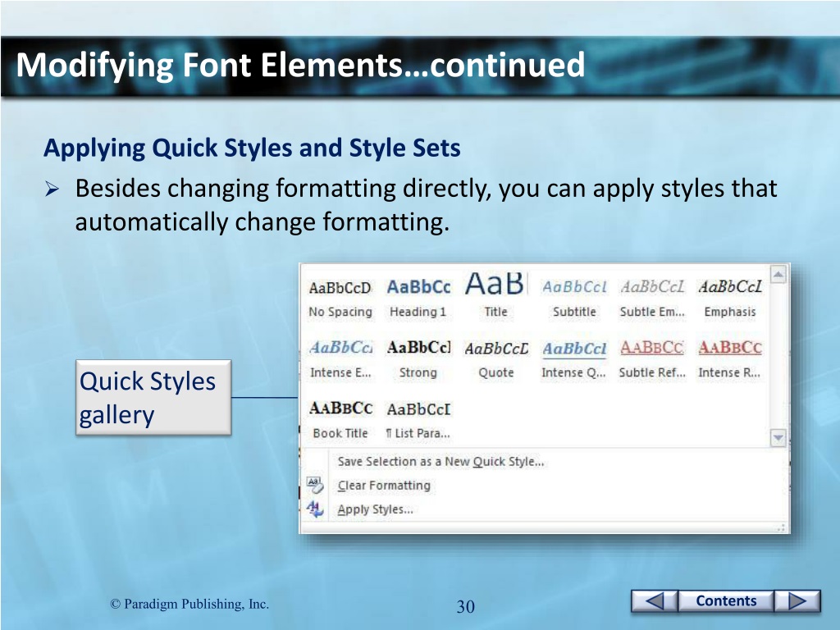The height and width of the screenshot is (630, 840).
Task: Click the gallery scroll up arrow
Action: coord(778,275)
